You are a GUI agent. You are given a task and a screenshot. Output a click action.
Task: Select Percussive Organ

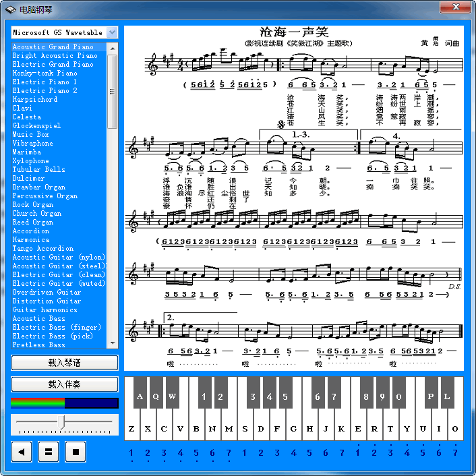click(59, 196)
